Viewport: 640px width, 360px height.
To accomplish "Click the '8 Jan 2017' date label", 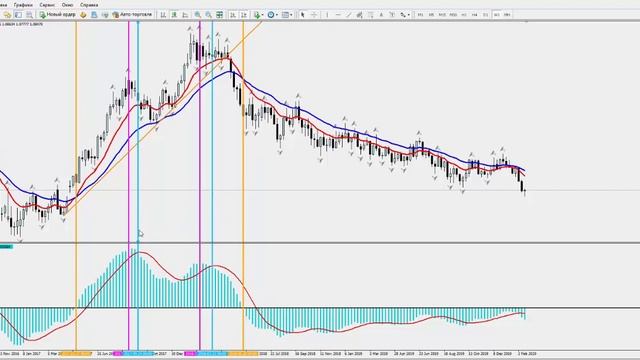I will click(32, 353).
